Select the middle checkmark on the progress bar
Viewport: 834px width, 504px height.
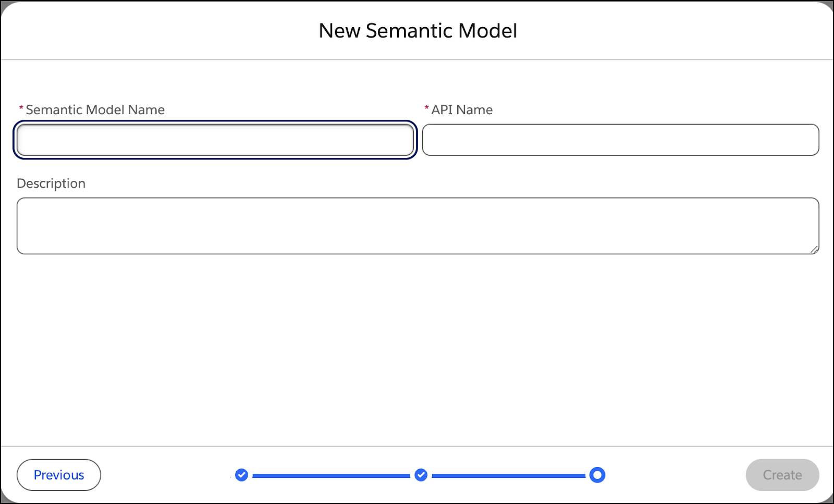(421, 475)
